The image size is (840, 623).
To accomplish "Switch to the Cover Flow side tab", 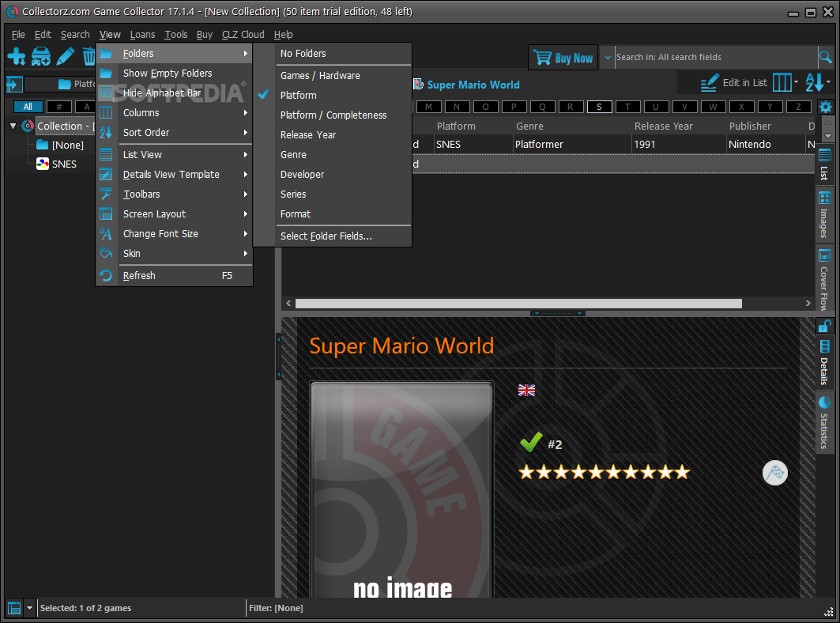I will tap(824, 279).
